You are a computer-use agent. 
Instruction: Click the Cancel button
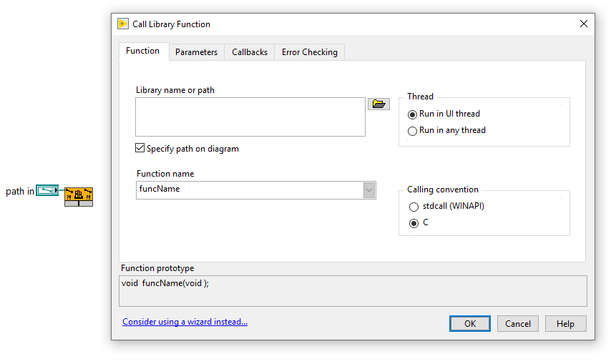[x=517, y=323]
